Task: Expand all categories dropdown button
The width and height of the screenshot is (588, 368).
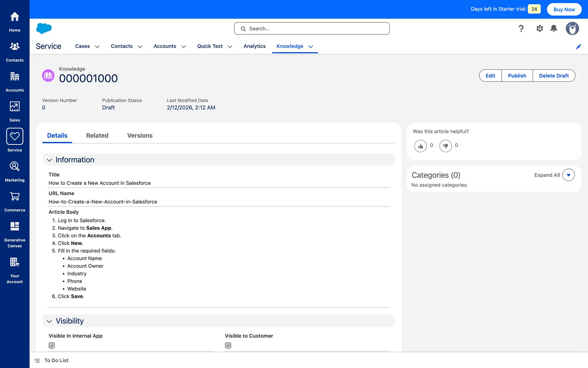Action: [568, 175]
